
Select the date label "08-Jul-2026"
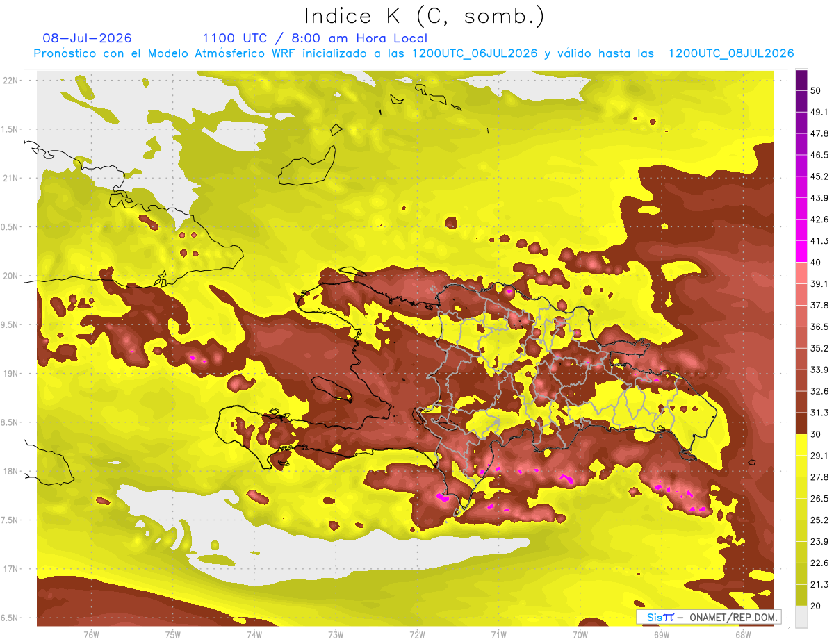(x=87, y=38)
